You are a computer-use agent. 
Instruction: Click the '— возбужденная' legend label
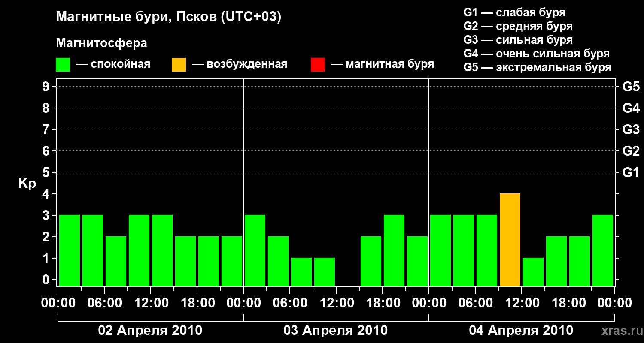coord(240,64)
